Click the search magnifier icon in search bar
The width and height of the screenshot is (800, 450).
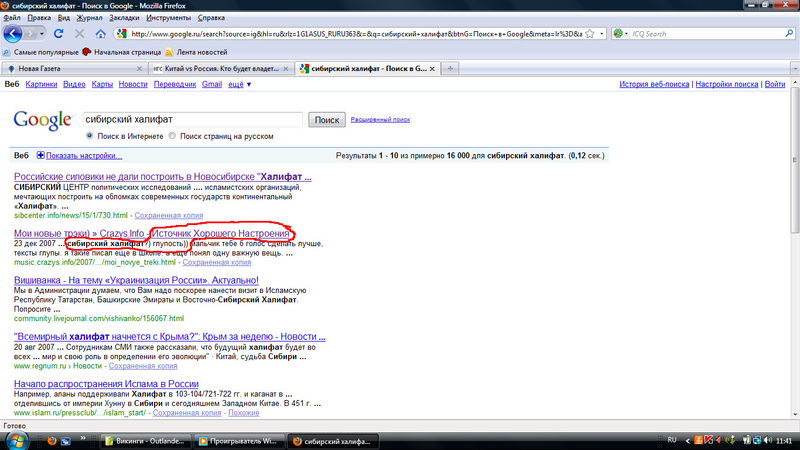coord(789,34)
